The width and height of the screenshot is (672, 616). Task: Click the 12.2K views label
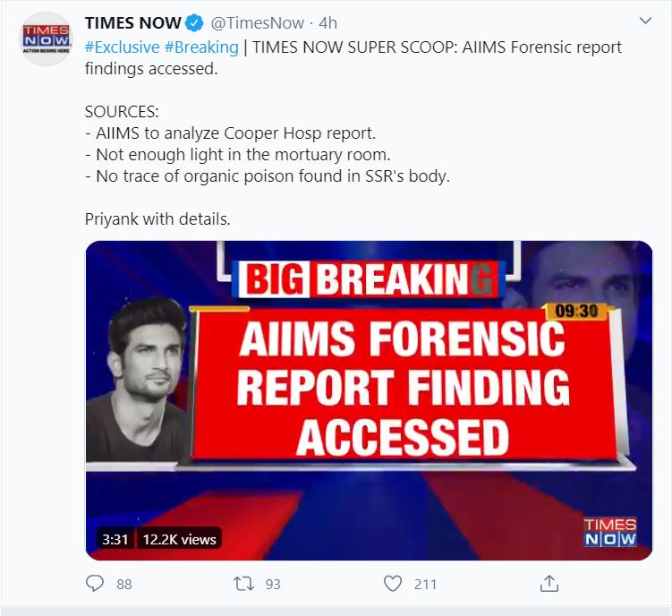coord(178,538)
